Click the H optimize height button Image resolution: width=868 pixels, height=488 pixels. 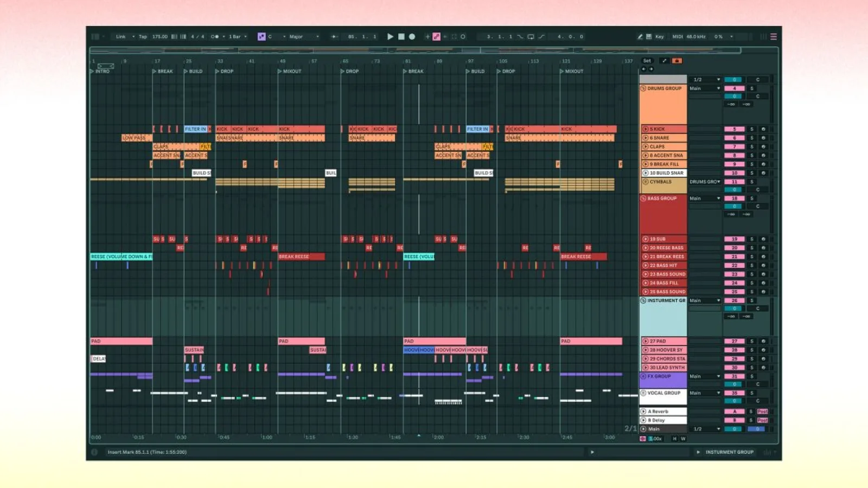click(675, 439)
